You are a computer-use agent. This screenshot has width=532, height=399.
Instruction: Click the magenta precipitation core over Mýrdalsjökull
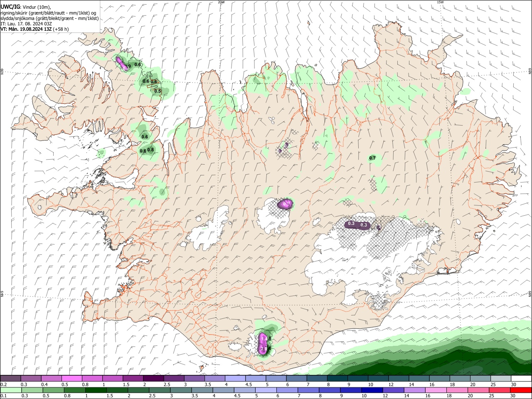(x=263, y=343)
